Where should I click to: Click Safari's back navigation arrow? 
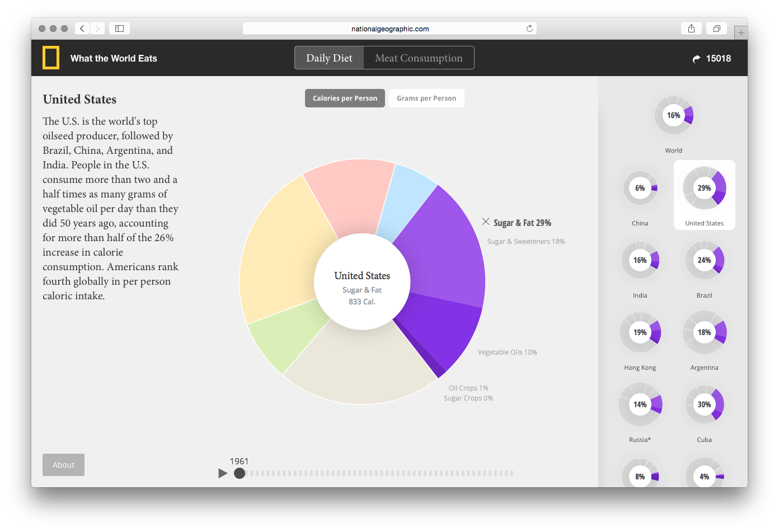coord(82,29)
